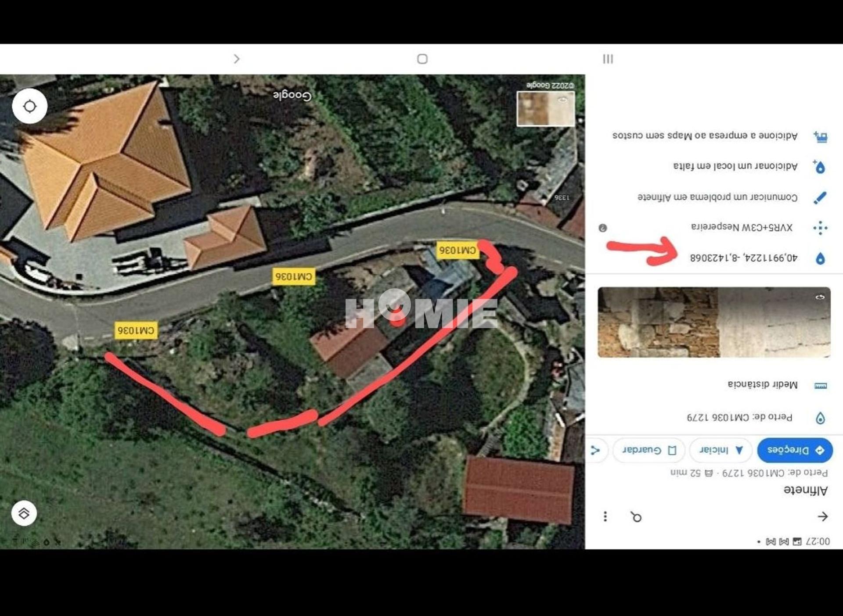
Task: Choose 'Adicione a empresa ao Maps sem custos'
Action: (x=705, y=136)
